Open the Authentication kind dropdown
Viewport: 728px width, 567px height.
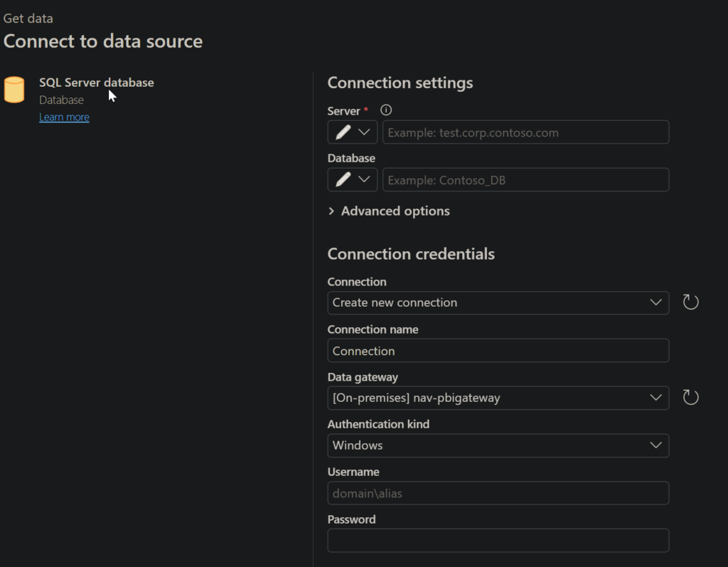click(x=498, y=445)
